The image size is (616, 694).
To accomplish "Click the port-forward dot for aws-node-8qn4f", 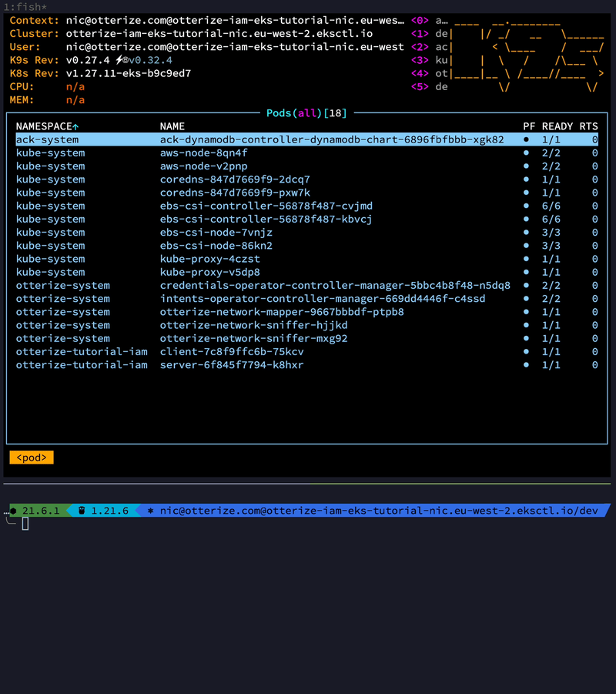I will click(526, 153).
